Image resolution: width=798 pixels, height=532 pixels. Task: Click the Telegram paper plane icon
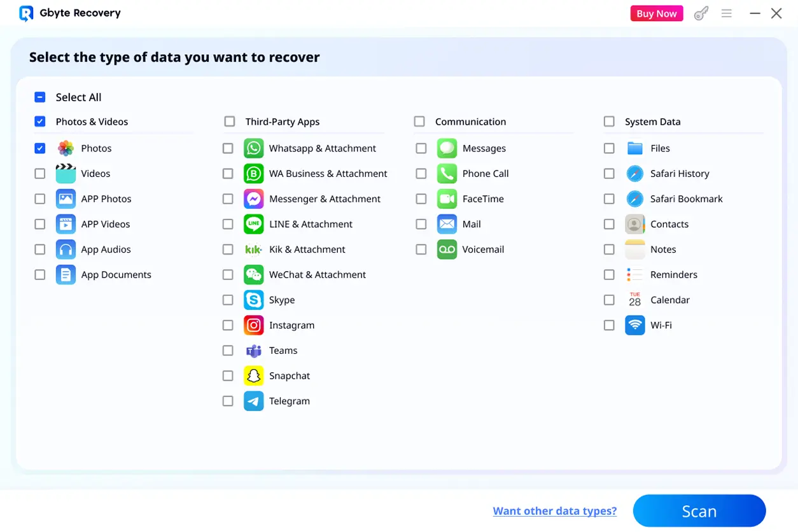coord(253,401)
